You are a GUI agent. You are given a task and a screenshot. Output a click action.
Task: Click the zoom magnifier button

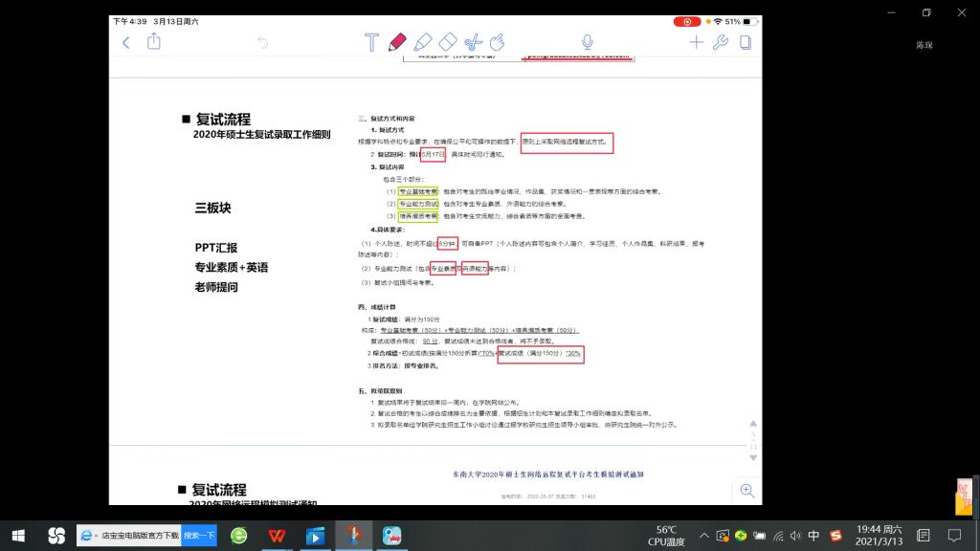pos(746,491)
